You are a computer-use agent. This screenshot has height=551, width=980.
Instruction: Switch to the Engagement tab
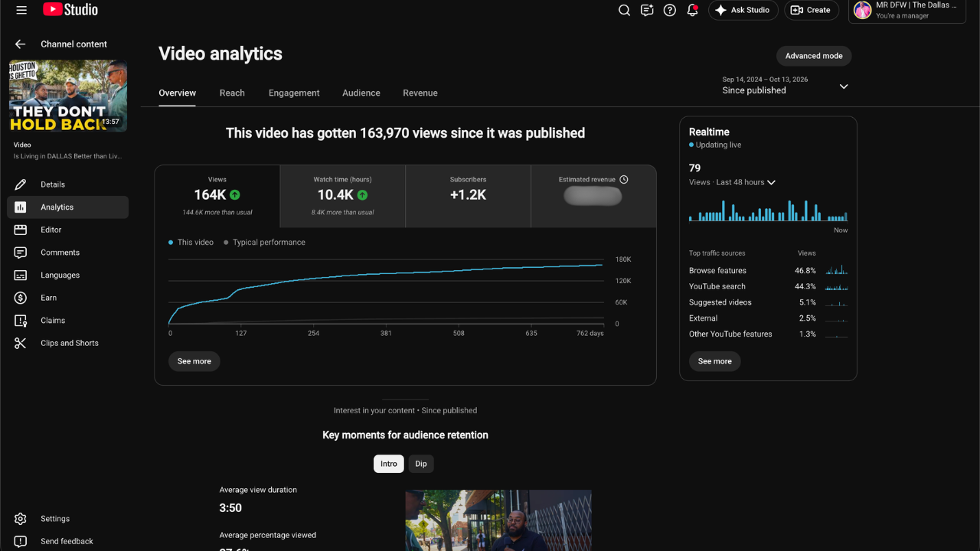tap(294, 93)
